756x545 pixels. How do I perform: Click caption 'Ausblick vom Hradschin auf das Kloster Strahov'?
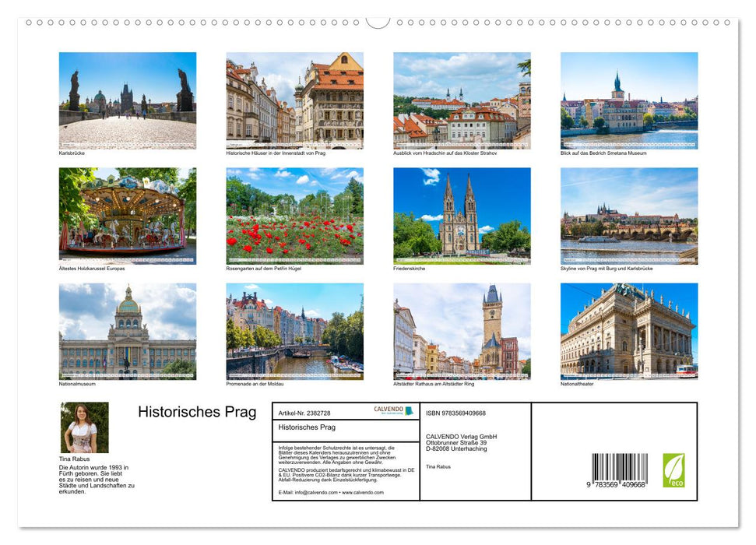tap(445, 153)
